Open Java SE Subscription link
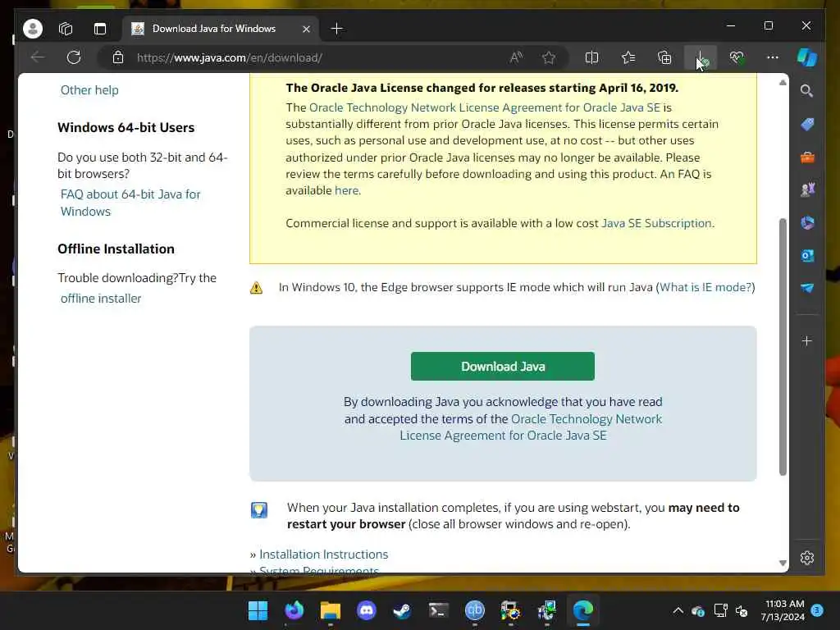This screenshot has width=840, height=630. click(656, 223)
